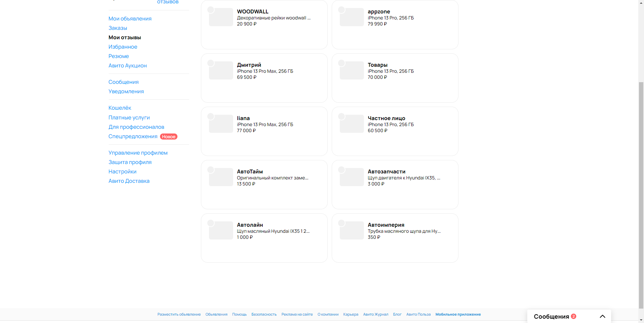Click the Автоимперия listing thumbnail
The image size is (644, 323).
pyautogui.click(x=352, y=230)
